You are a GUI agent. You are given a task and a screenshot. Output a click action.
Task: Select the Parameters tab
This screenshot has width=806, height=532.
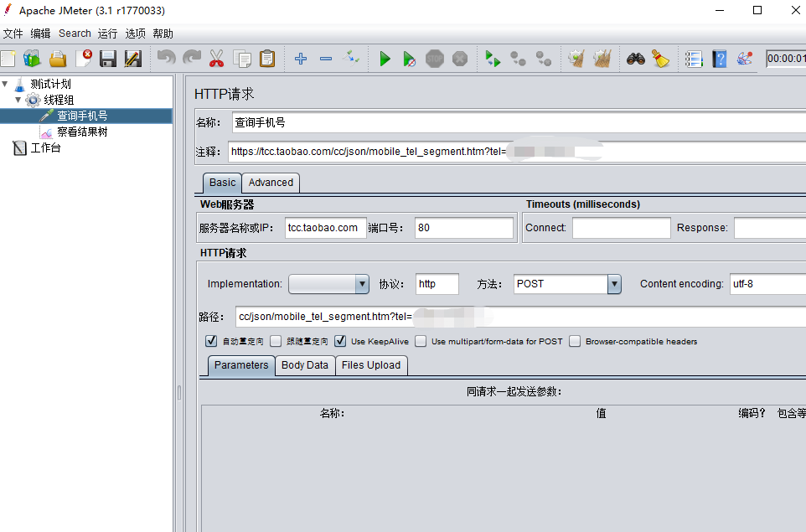(x=241, y=365)
